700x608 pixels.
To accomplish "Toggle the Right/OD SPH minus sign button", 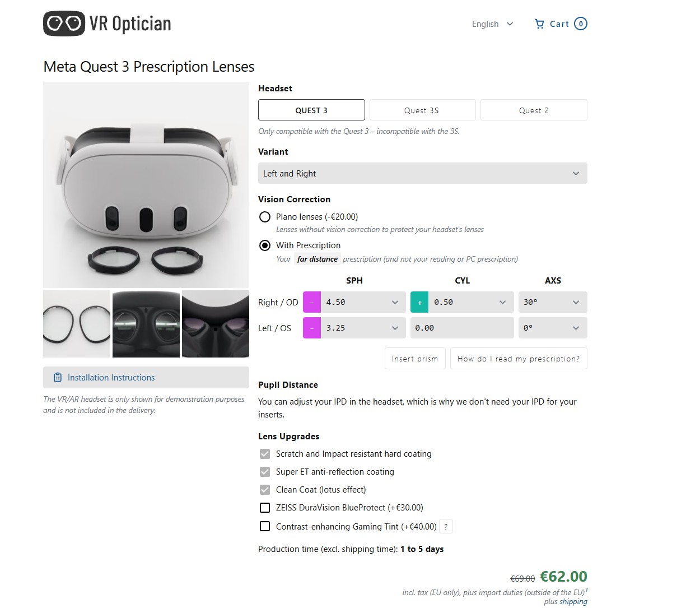I will pyautogui.click(x=312, y=302).
